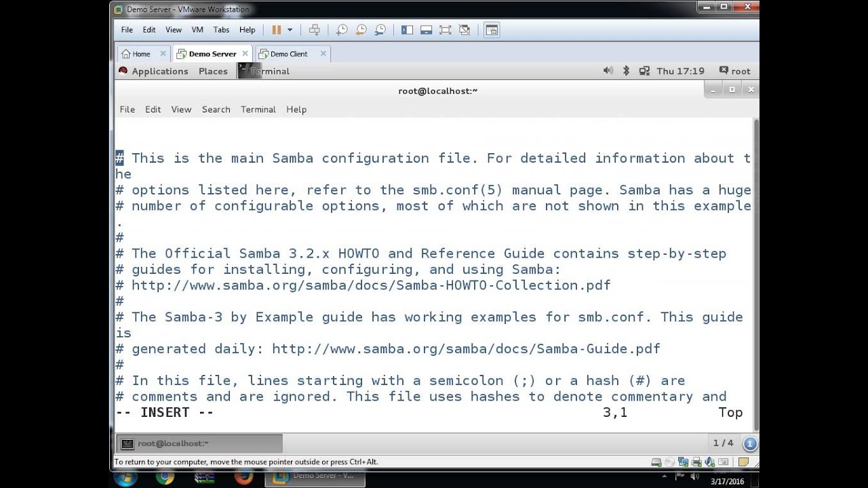The width and height of the screenshot is (868, 488).
Task: Click the network adapter icon in VMware status bar
Action: (x=683, y=462)
